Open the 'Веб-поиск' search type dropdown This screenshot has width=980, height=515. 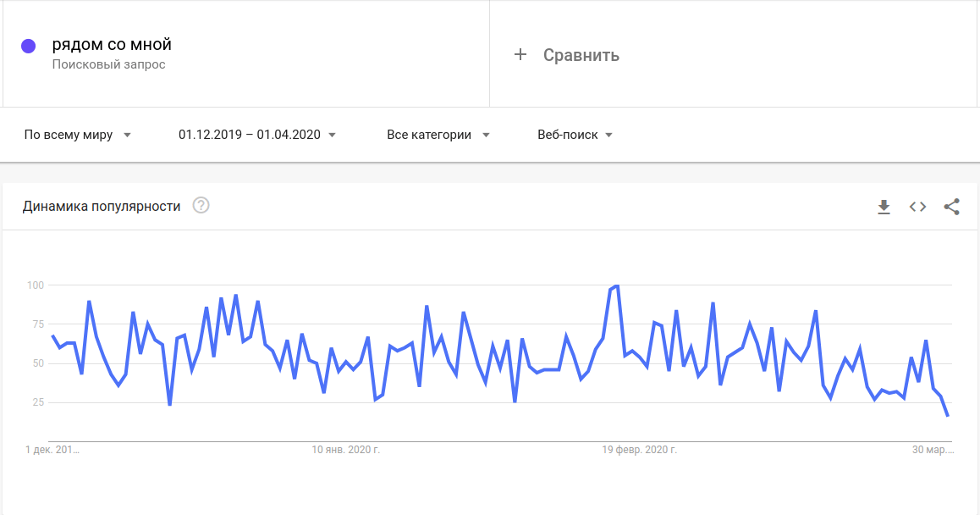tap(575, 135)
